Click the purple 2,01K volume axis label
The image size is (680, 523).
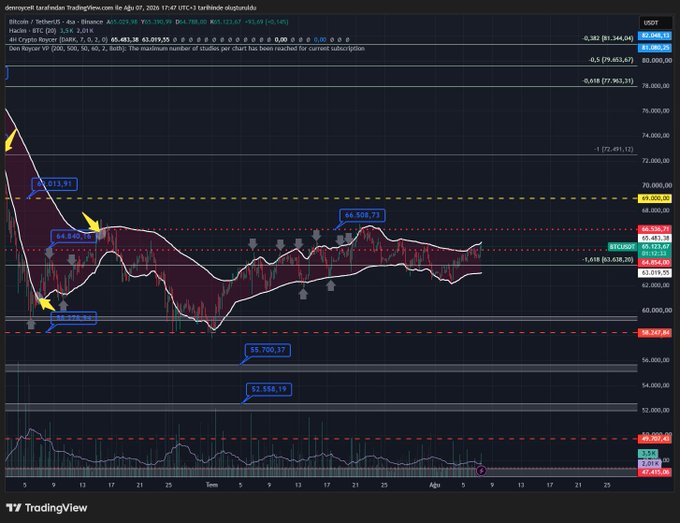click(x=650, y=464)
